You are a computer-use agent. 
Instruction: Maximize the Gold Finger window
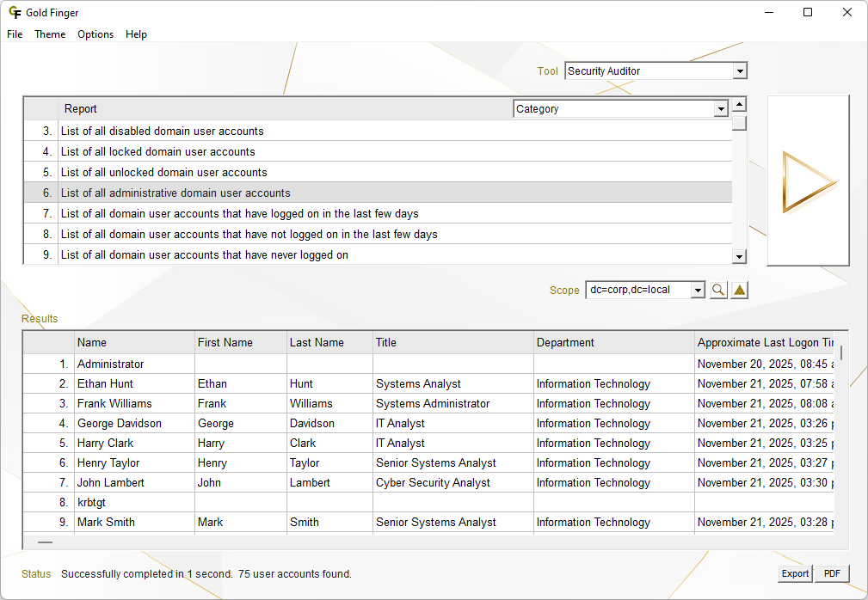tap(808, 12)
